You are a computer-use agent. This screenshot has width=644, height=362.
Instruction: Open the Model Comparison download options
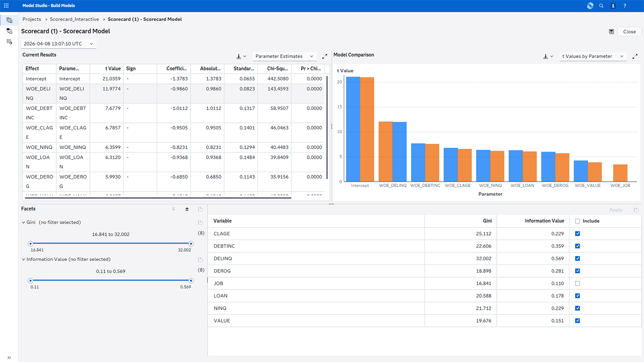point(546,56)
